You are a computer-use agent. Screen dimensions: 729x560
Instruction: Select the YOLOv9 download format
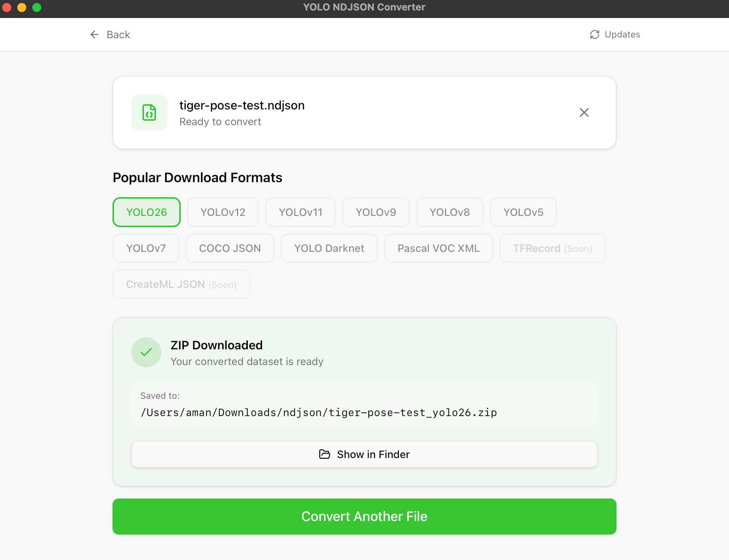click(x=376, y=212)
